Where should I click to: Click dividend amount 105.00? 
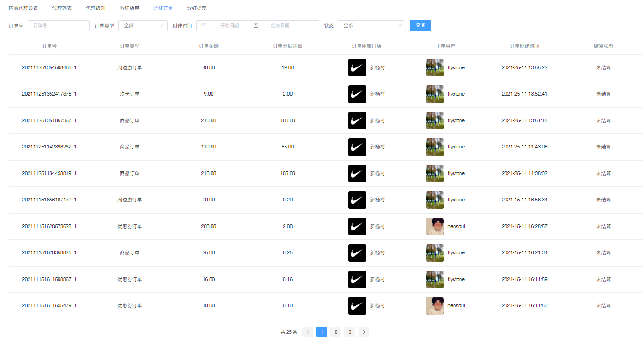click(x=288, y=173)
